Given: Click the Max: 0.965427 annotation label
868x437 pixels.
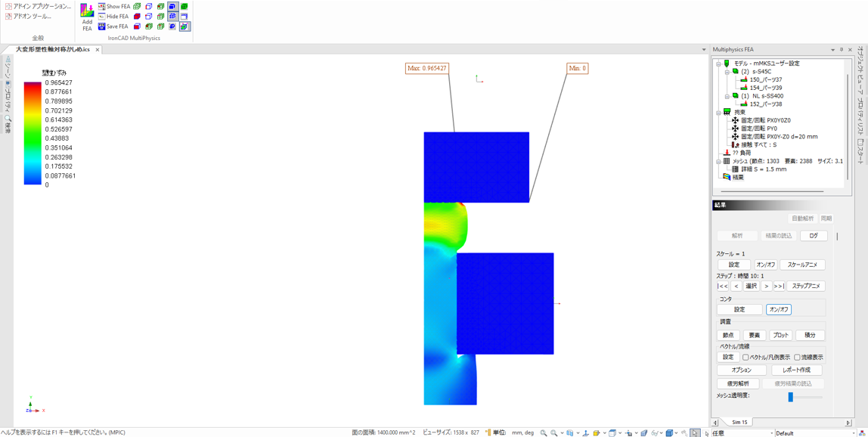Looking at the screenshot, I should (x=426, y=68).
